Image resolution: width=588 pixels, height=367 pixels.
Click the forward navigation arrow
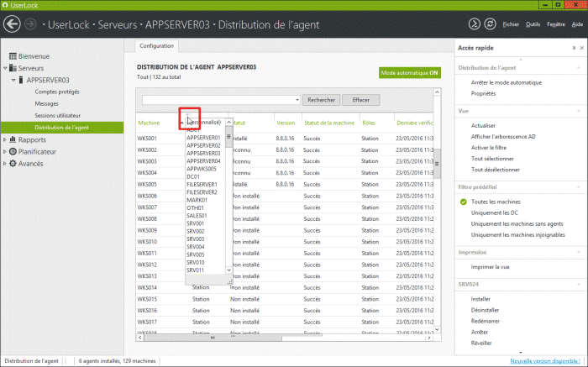(31, 24)
